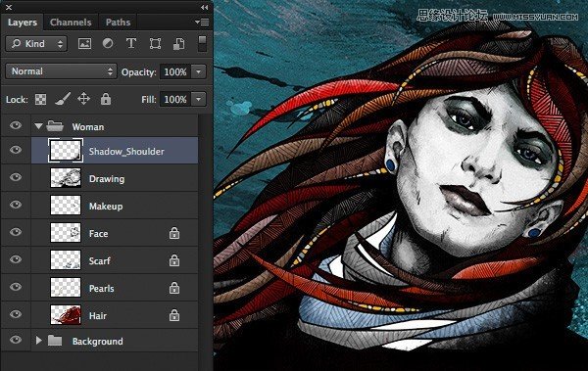
Task: Click the Makeup layer name
Action: click(106, 207)
